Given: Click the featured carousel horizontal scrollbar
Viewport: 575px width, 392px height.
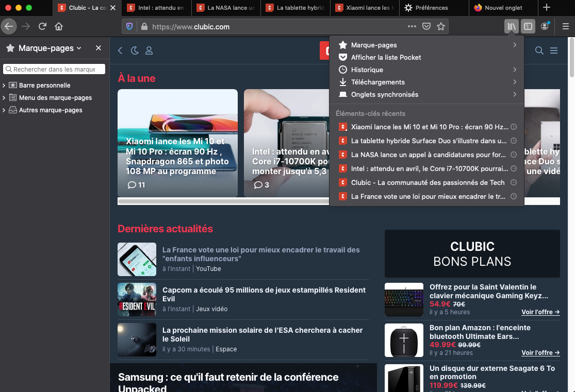Looking at the screenshot, I should [x=223, y=201].
